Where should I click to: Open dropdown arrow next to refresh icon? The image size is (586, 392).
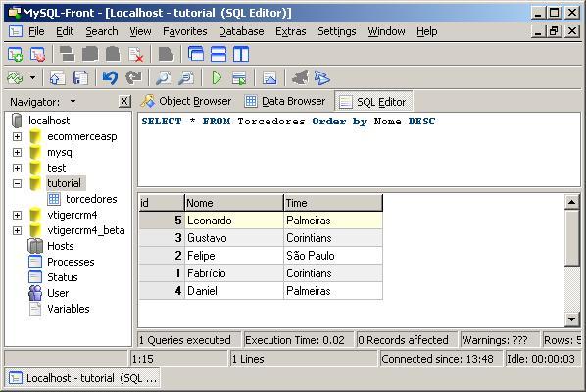(33, 78)
